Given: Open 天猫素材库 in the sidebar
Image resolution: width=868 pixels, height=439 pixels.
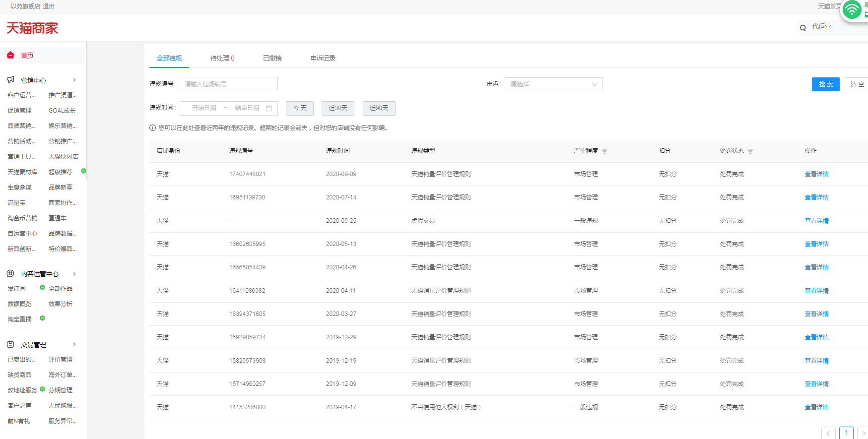Looking at the screenshot, I should tap(22, 172).
